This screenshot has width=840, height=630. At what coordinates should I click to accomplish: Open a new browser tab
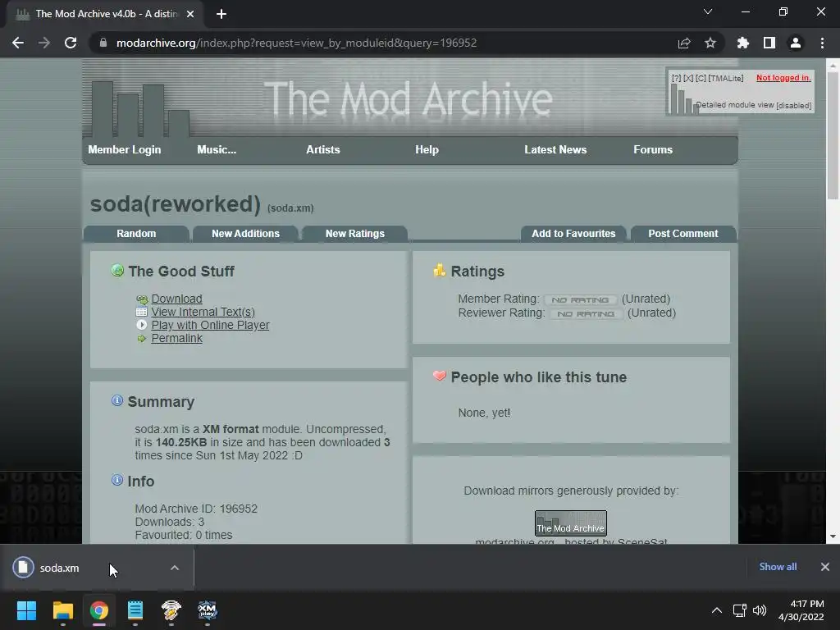tap(221, 14)
